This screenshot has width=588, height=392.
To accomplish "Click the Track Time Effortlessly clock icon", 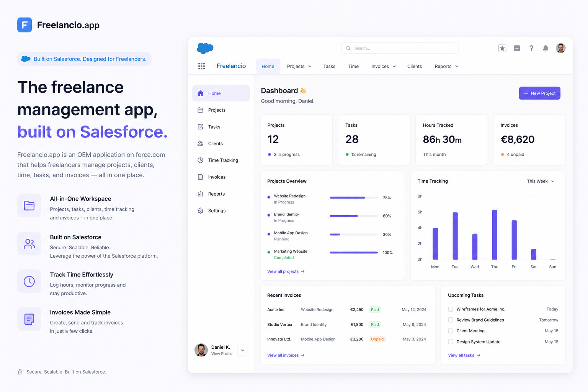I will (x=29, y=281).
